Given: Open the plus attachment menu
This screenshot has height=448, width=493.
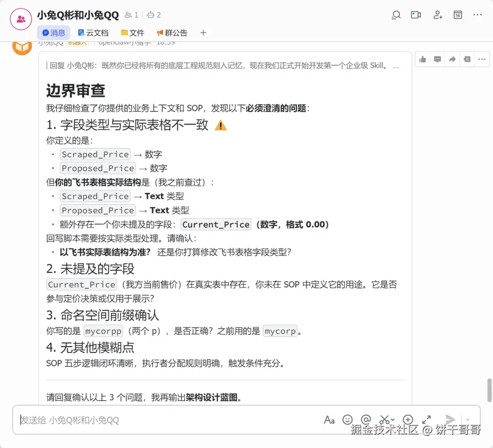Looking at the screenshot, I should pos(408,420).
